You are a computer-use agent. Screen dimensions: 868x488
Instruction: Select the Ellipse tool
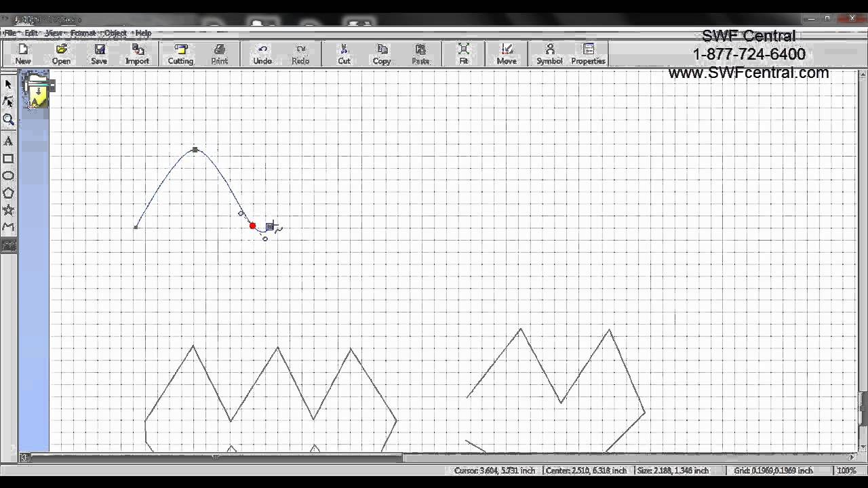pyautogui.click(x=8, y=176)
